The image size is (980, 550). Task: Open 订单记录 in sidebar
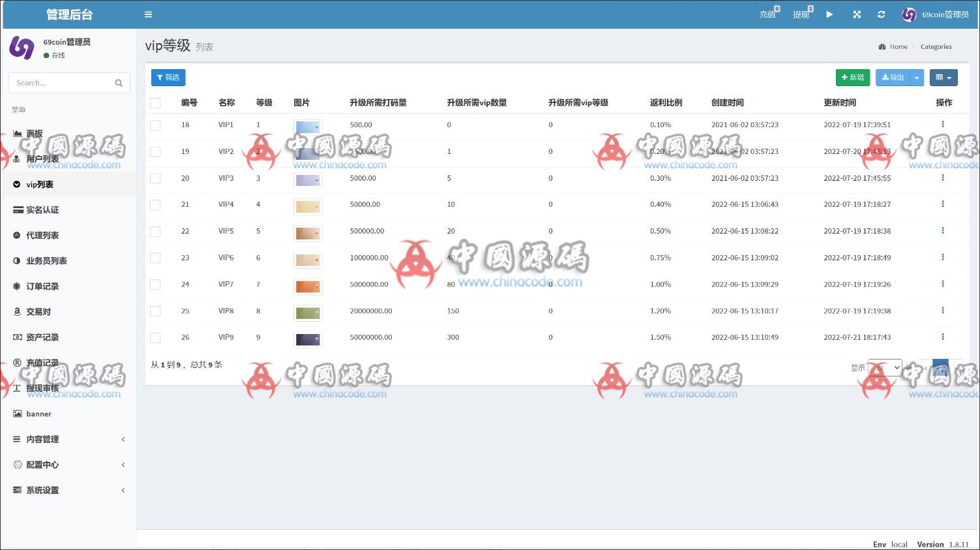[68, 286]
